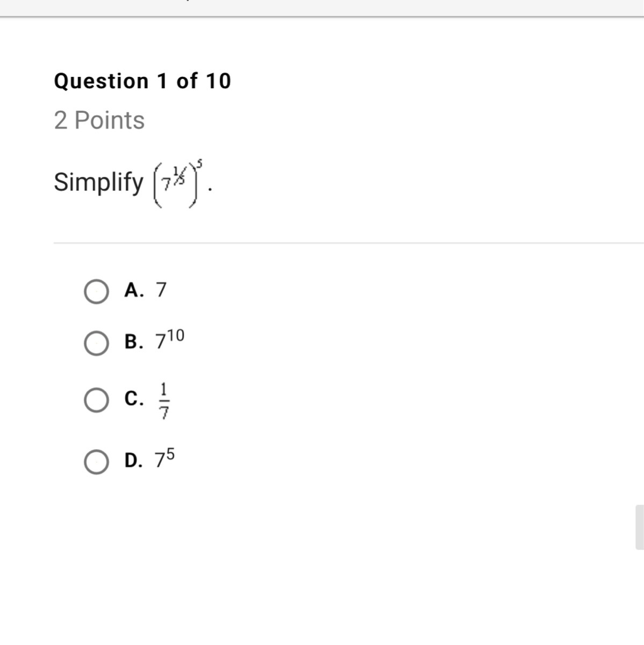Click the gray scrollbar handle on right edge
The image size is (644, 645).
point(639,527)
